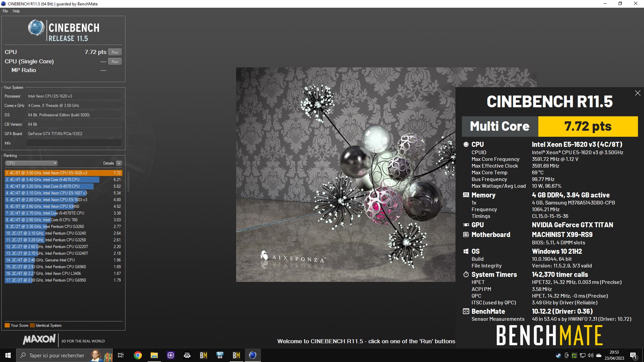Select ranking row Pentium CPU G6950

[63, 280]
